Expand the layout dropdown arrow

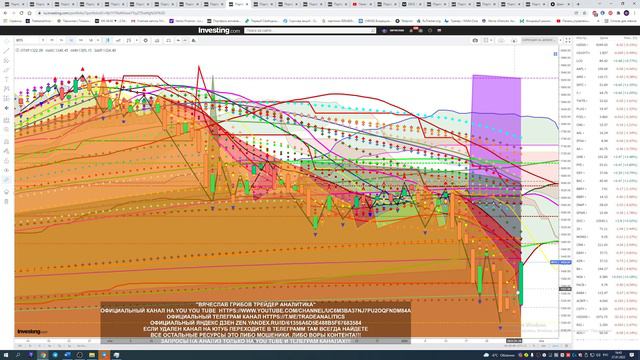pos(491,40)
